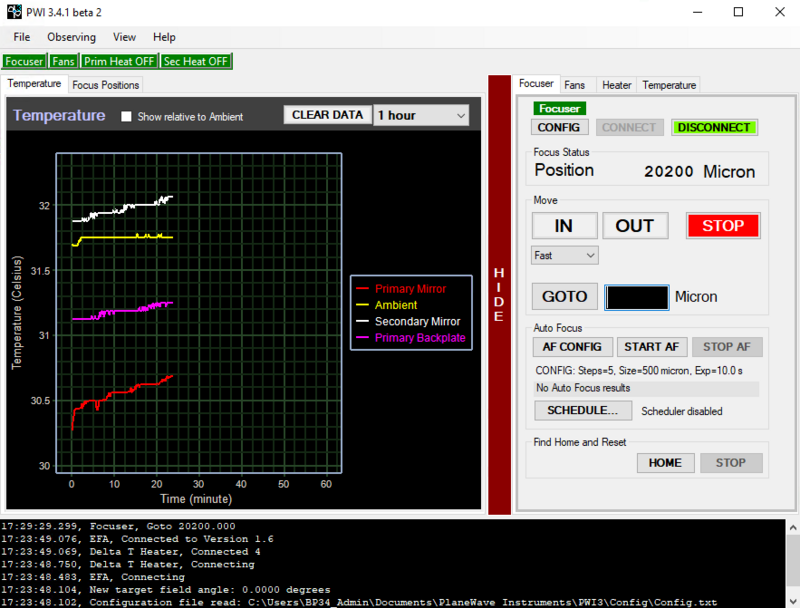Viewport: 800px width, 608px height.
Task: Click the green DISCONNECT button
Action: tap(714, 128)
